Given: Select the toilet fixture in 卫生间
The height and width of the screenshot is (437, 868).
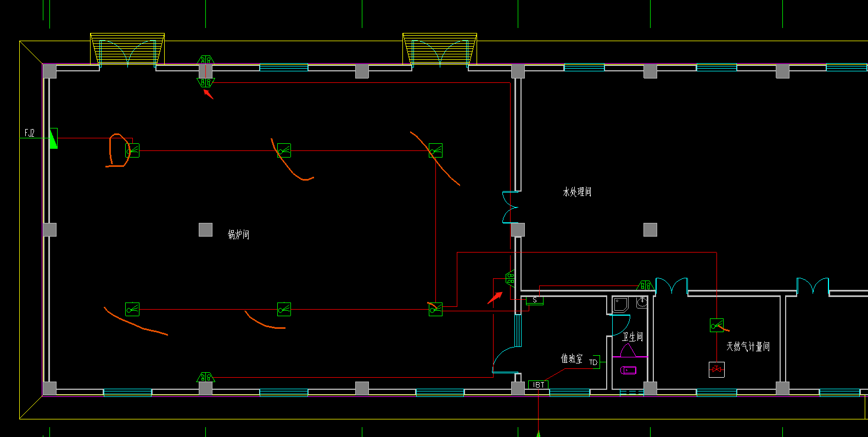Looking at the screenshot, I should point(629,370).
